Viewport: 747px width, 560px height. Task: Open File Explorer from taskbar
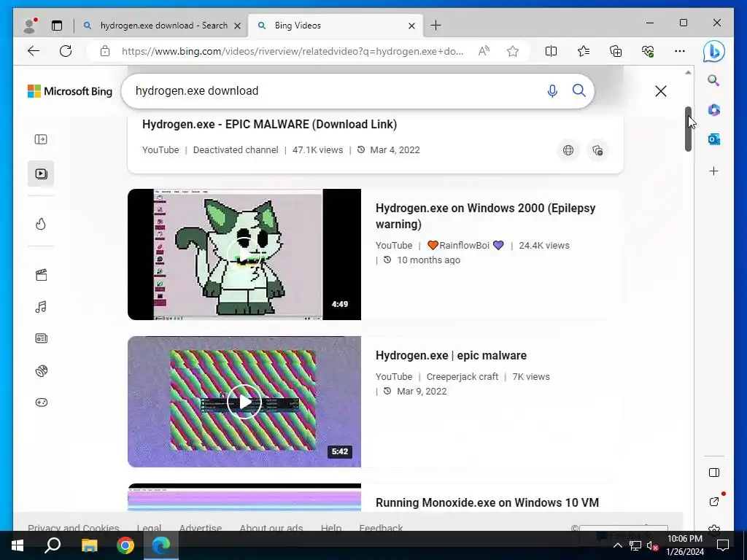tap(89, 545)
